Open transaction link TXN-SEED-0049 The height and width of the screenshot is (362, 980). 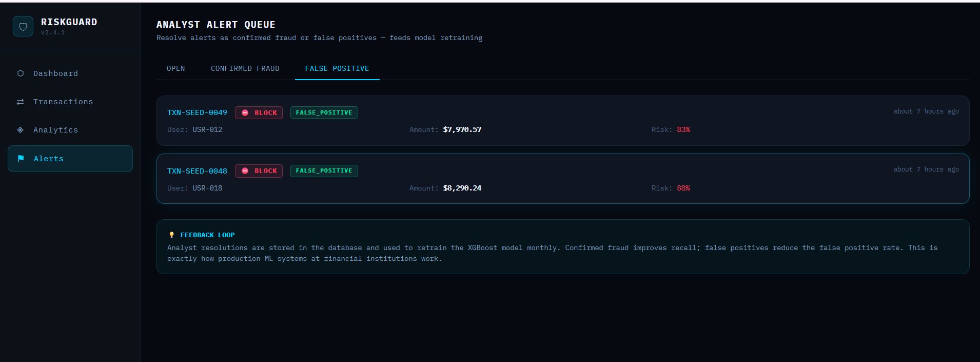click(x=197, y=113)
